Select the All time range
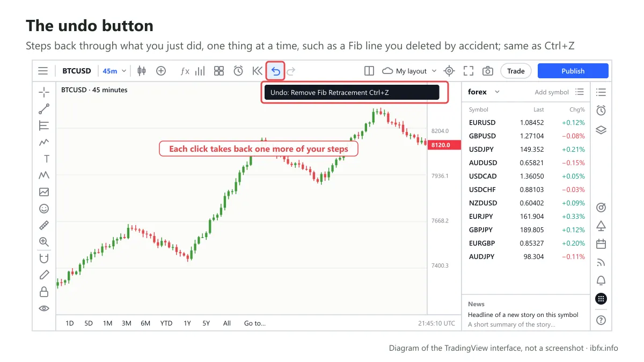This screenshot has width=644, height=362. [x=227, y=323]
